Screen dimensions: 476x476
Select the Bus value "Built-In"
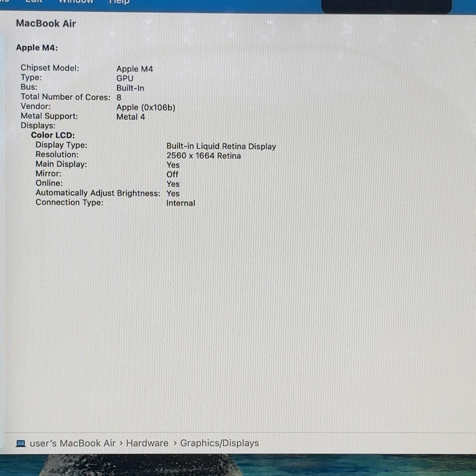(x=130, y=88)
